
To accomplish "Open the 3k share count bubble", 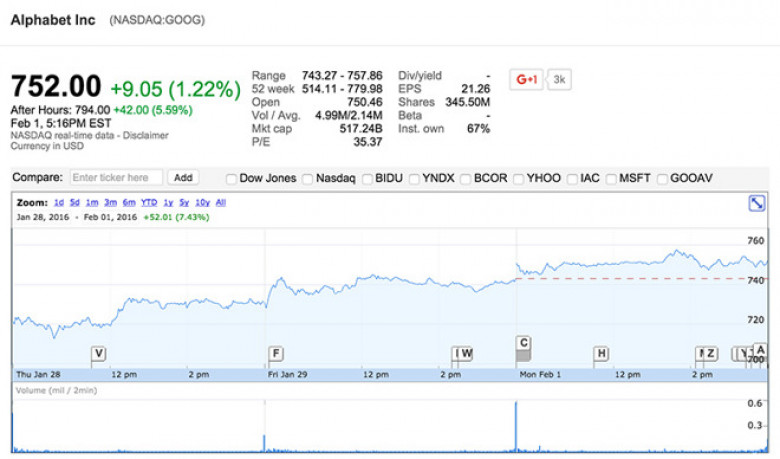I will point(559,80).
